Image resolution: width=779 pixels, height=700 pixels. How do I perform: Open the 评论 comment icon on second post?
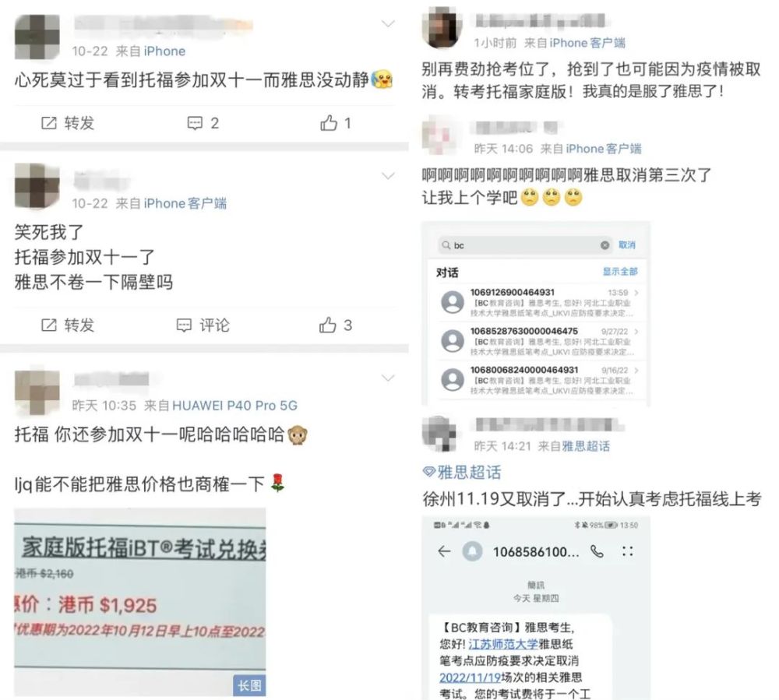pos(184,325)
